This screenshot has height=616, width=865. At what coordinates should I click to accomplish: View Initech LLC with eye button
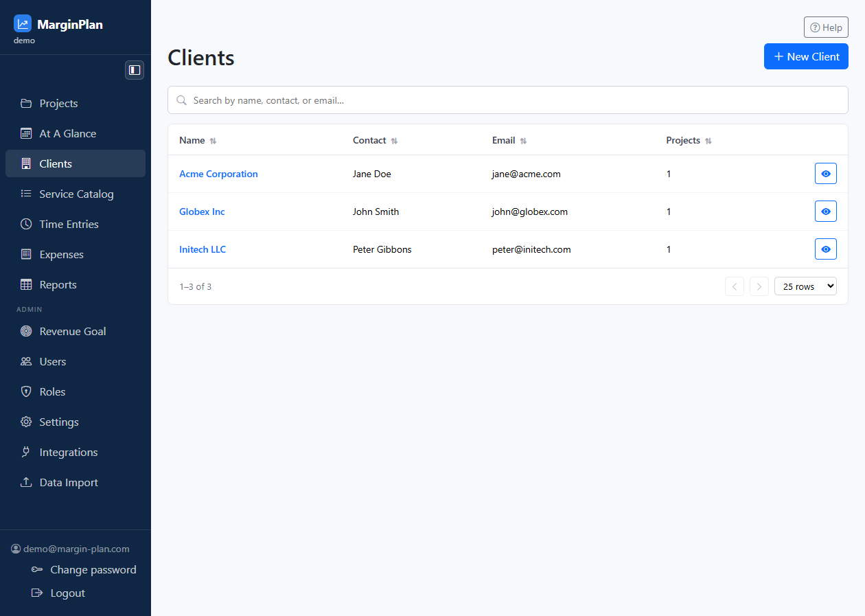tap(826, 249)
